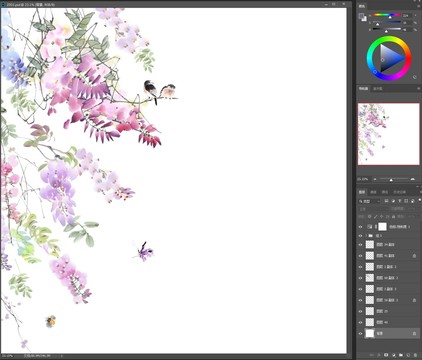The width and height of the screenshot is (422, 360).
Task: Filter layers by smart objects icon
Action: (x=413, y=201)
